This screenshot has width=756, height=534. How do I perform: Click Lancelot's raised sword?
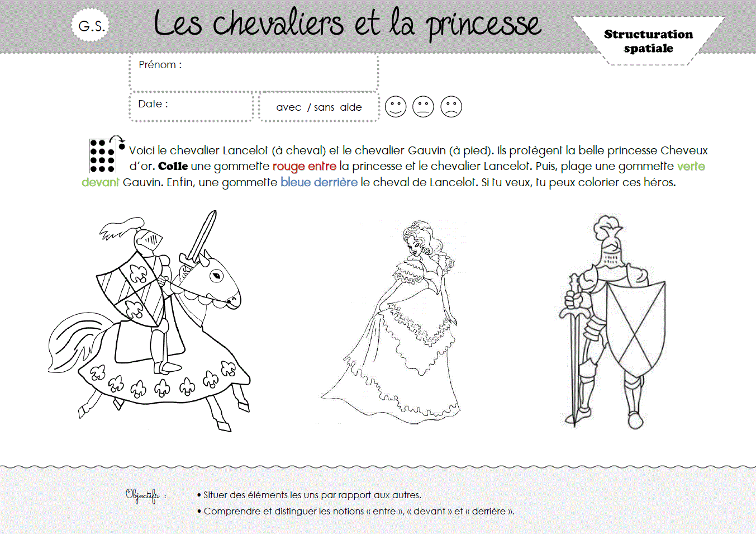click(199, 237)
